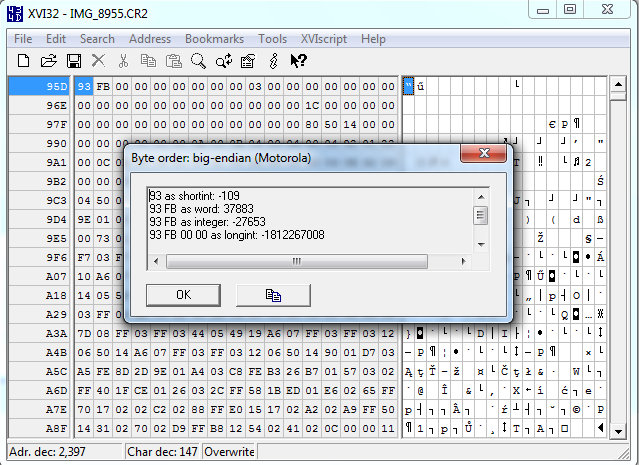Screen dimensions: 639x465
Task: Click the What's This help pointer icon
Action: (x=298, y=61)
